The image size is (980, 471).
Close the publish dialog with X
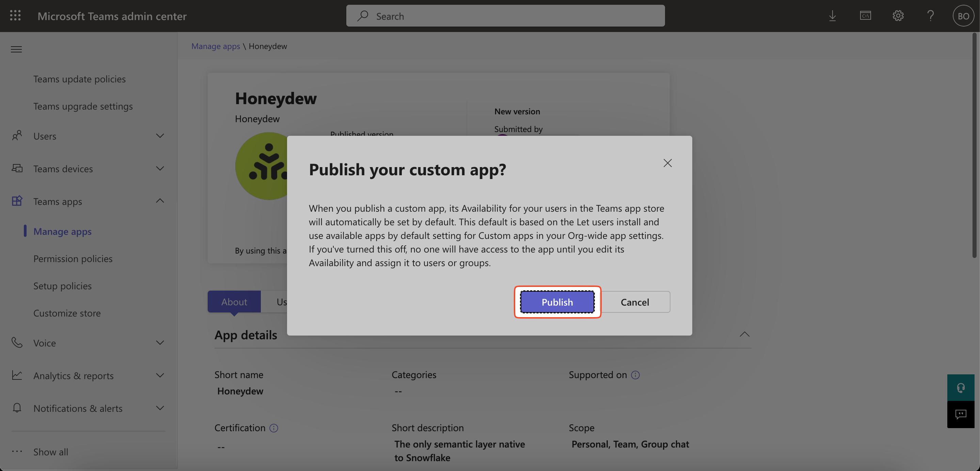pos(667,163)
